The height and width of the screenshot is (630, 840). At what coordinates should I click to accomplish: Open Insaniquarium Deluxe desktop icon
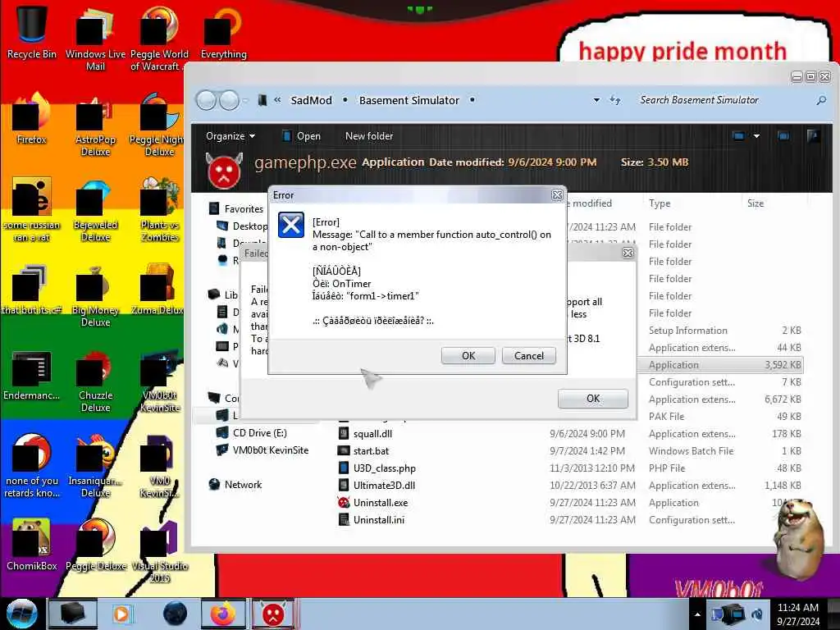point(95,465)
